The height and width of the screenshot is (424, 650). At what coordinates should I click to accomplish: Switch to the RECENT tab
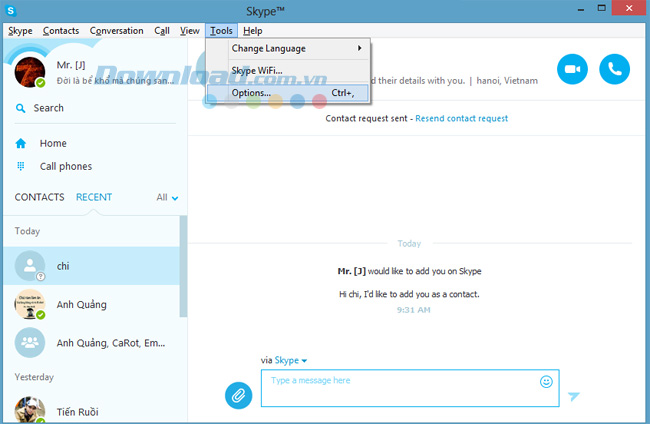(x=94, y=197)
